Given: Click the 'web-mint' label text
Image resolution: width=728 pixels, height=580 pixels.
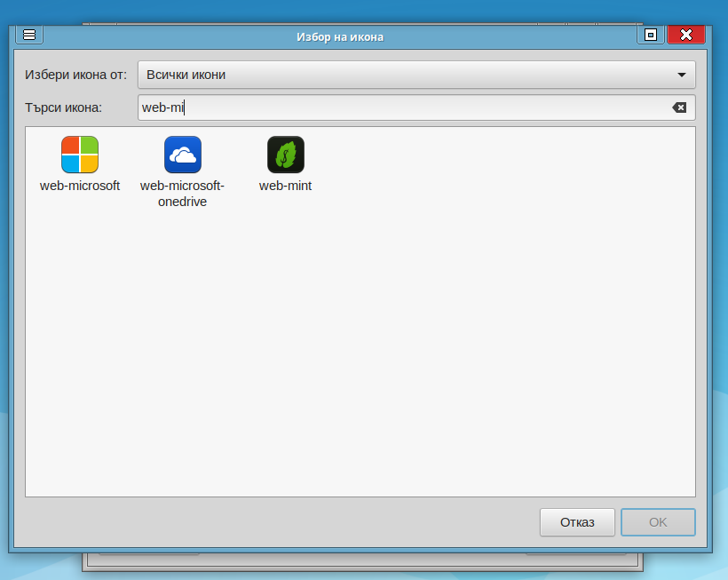Looking at the screenshot, I should [x=286, y=186].
